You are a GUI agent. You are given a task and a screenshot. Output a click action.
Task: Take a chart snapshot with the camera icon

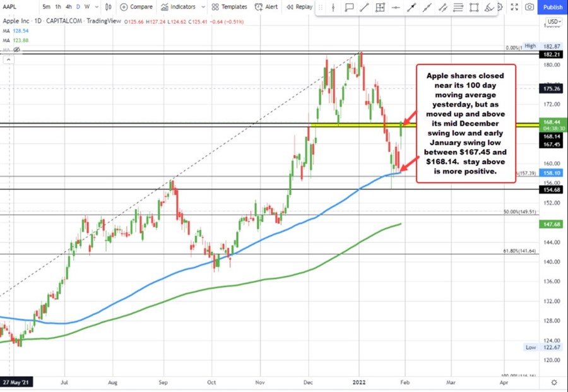[x=530, y=7]
